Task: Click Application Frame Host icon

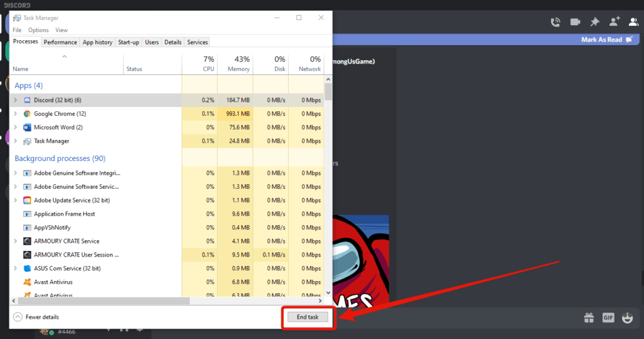Action: (27, 214)
